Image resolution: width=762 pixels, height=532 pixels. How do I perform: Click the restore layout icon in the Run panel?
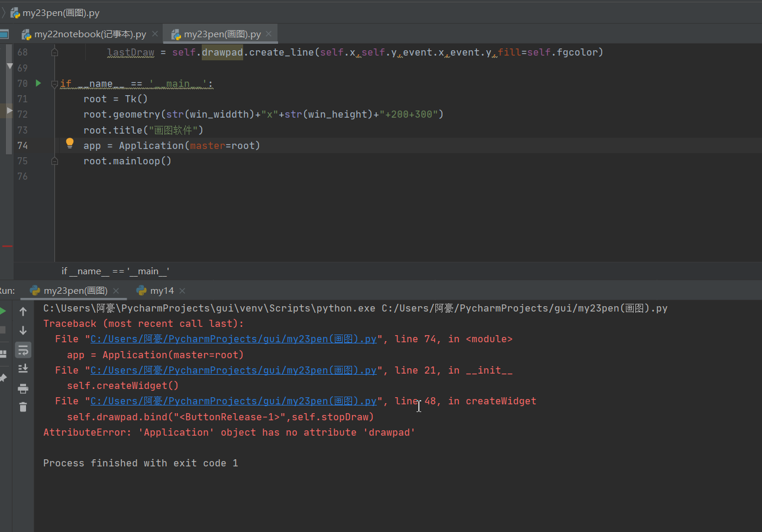click(2, 353)
